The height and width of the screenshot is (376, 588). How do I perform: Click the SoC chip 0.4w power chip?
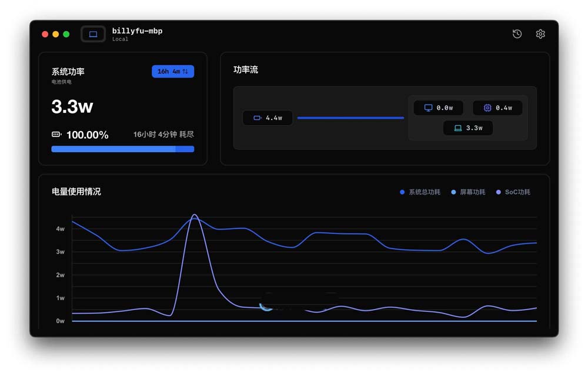coord(497,108)
